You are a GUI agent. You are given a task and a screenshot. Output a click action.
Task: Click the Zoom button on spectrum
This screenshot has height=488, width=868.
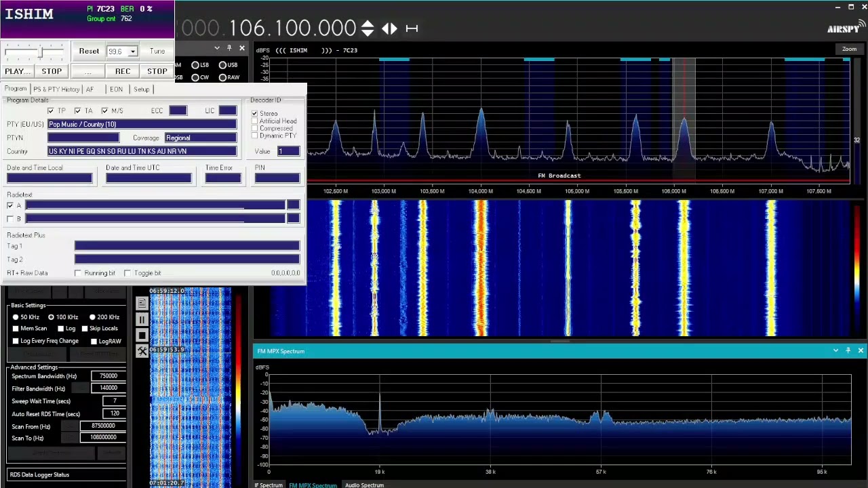click(849, 49)
